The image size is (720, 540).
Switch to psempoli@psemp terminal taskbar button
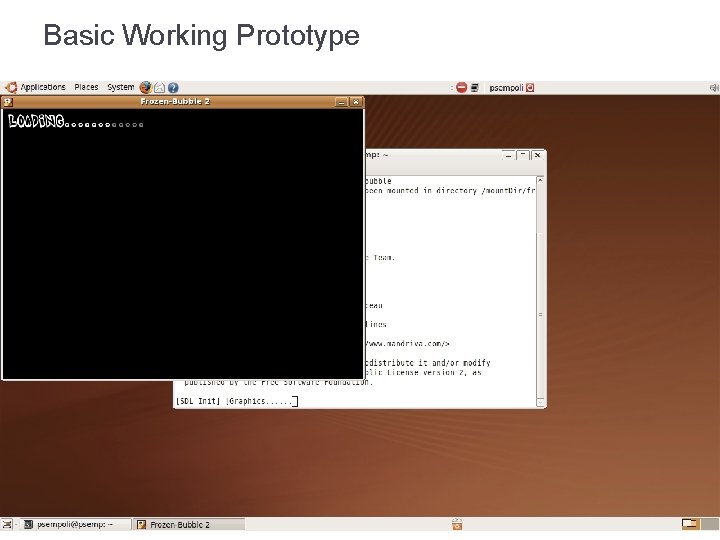pyautogui.click(x=75, y=524)
